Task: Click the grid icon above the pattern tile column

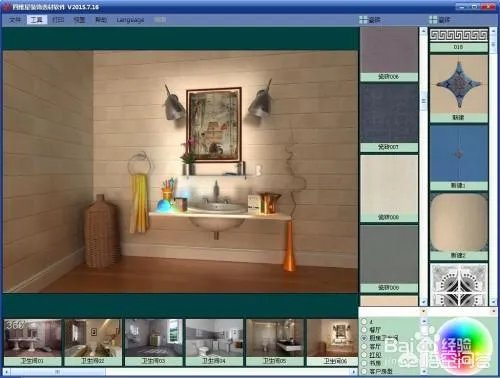Action: tap(433, 20)
